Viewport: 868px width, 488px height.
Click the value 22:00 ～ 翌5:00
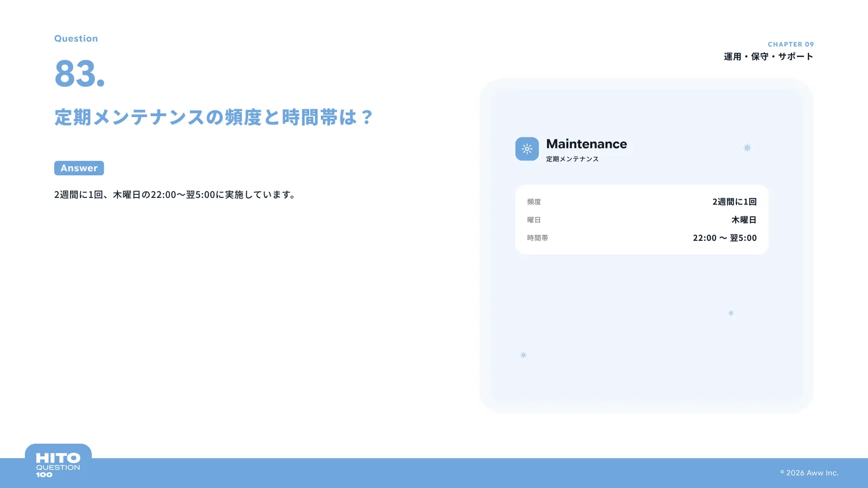click(x=725, y=237)
